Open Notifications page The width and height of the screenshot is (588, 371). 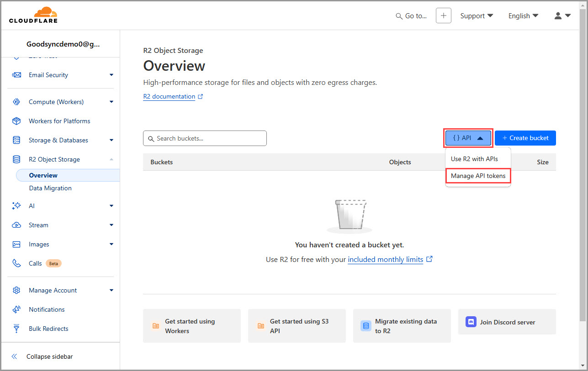tap(47, 309)
